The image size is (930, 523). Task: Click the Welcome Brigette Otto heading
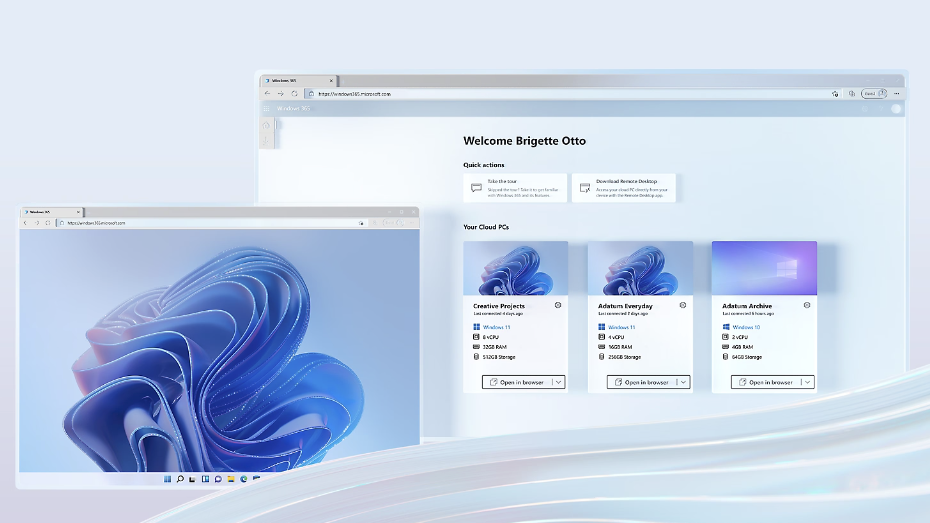[x=524, y=141]
